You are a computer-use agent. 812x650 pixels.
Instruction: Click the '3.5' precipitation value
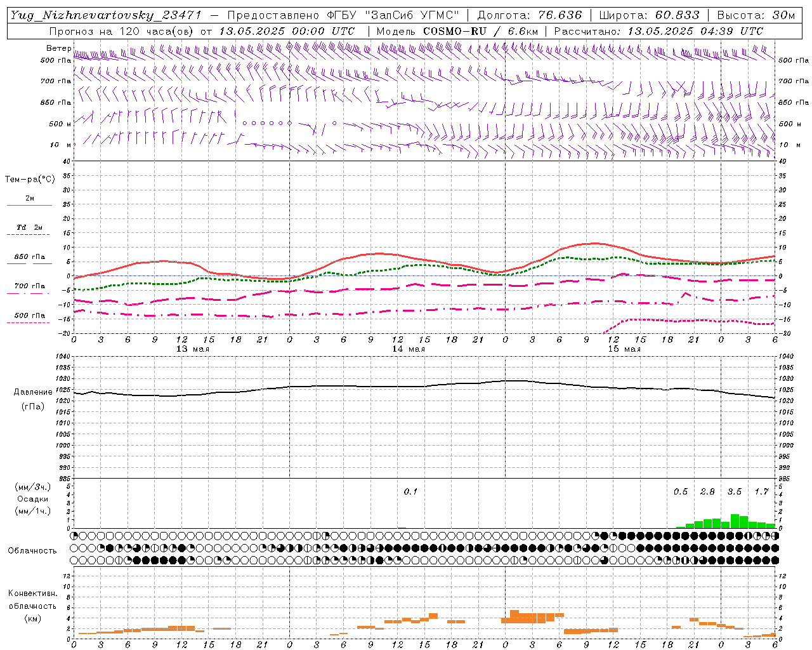point(735,491)
